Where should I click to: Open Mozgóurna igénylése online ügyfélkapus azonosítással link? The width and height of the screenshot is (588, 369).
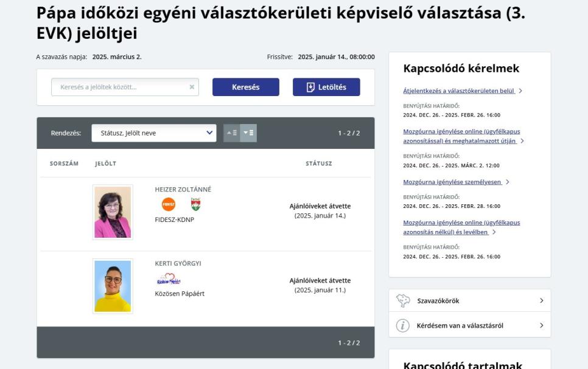pos(461,136)
